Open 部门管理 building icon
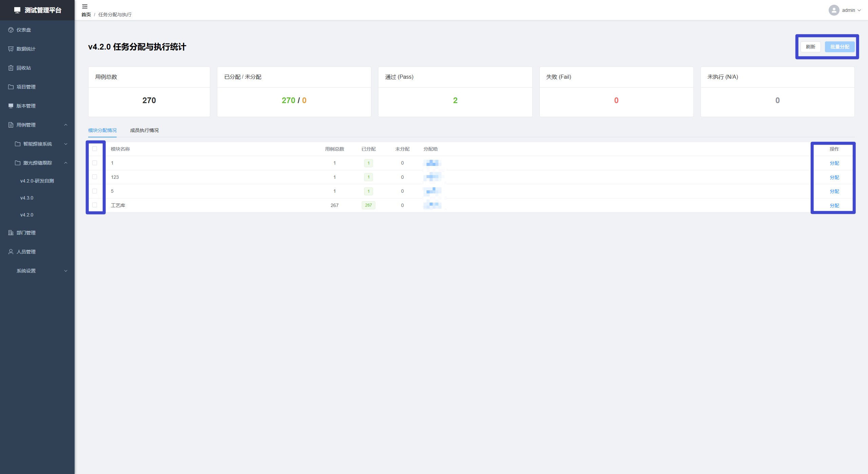Screen dimensions: 868x474 pos(11,233)
